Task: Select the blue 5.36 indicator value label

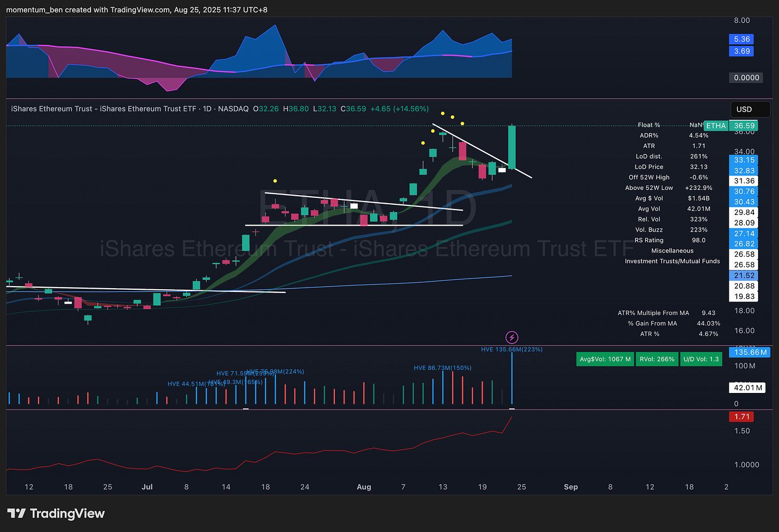Action: click(742, 39)
